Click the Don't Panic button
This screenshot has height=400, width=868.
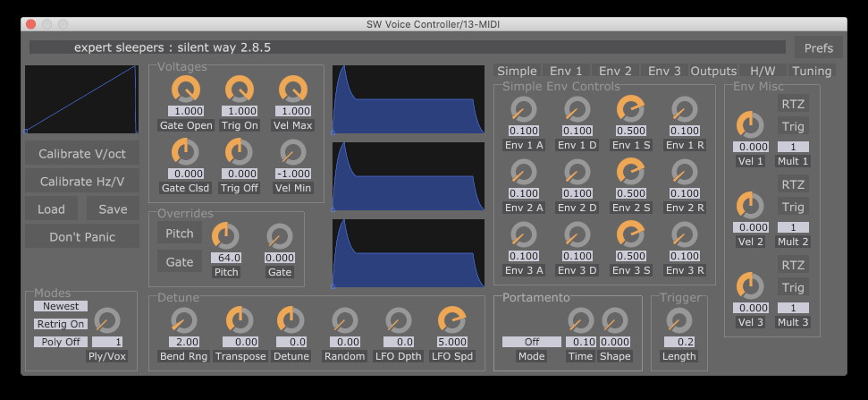click(82, 236)
